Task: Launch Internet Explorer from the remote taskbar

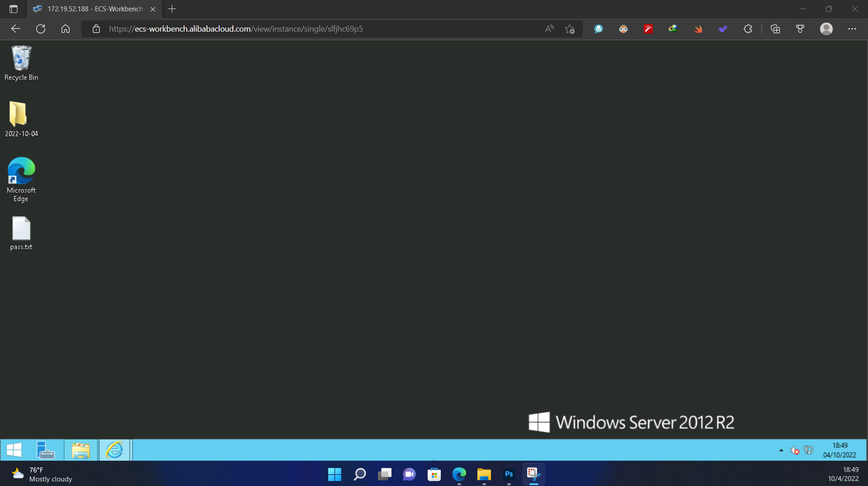Action: pyautogui.click(x=114, y=450)
